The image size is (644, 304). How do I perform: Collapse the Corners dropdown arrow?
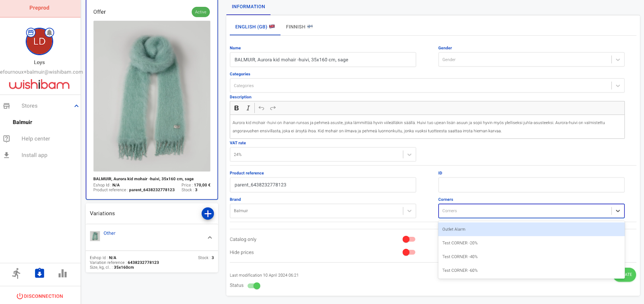pyautogui.click(x=618, y=211)
